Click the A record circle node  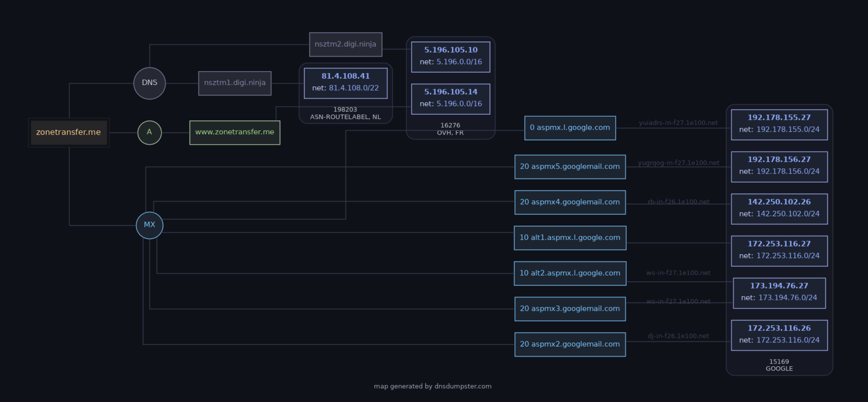[x=149, y=132]
